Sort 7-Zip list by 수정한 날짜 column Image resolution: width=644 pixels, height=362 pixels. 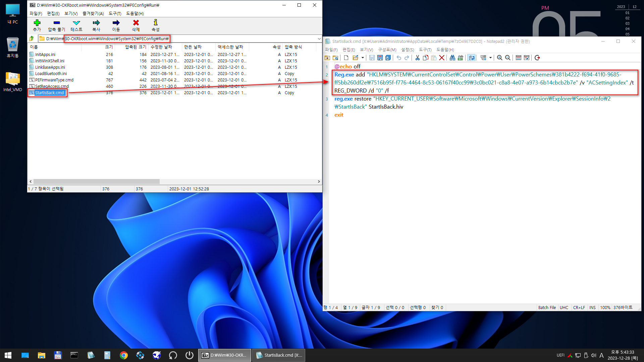[165, 47]
